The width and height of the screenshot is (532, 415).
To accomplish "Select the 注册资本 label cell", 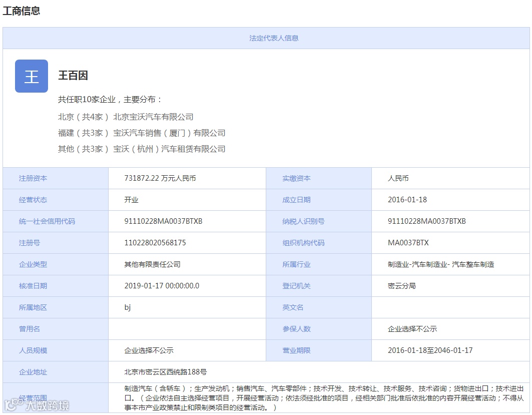I will click(56, 178).
